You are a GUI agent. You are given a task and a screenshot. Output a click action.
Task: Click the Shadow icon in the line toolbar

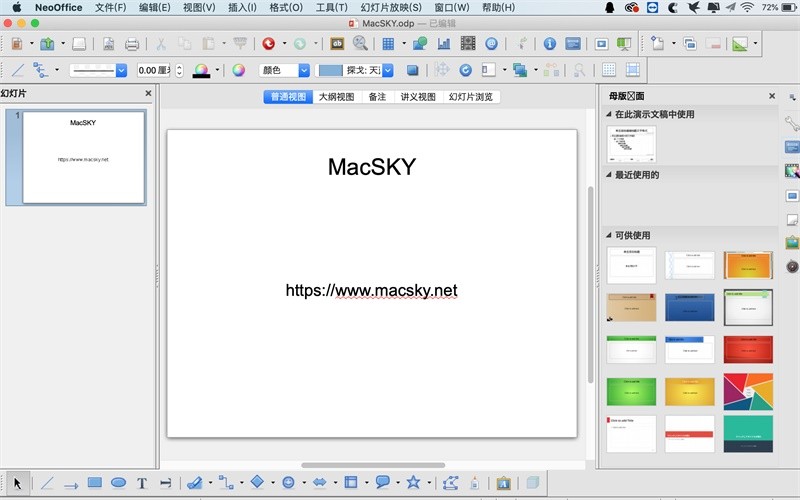click(413, 70)
